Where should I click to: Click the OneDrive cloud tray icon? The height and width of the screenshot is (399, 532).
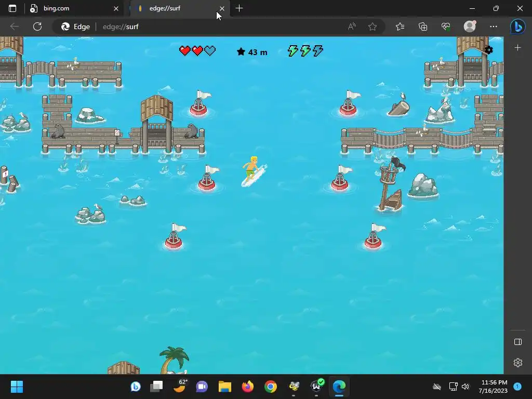pyautogui.click(x=437, y=387)
